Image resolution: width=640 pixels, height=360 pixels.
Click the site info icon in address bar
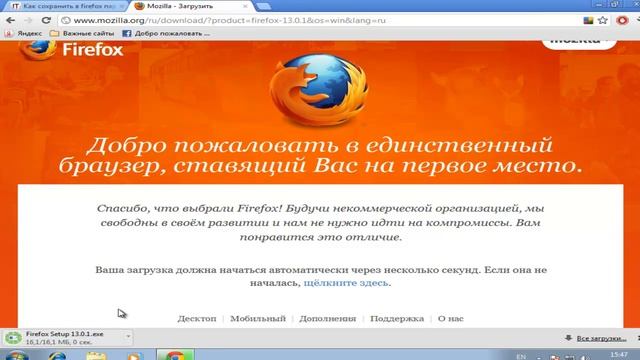point(66,20)
